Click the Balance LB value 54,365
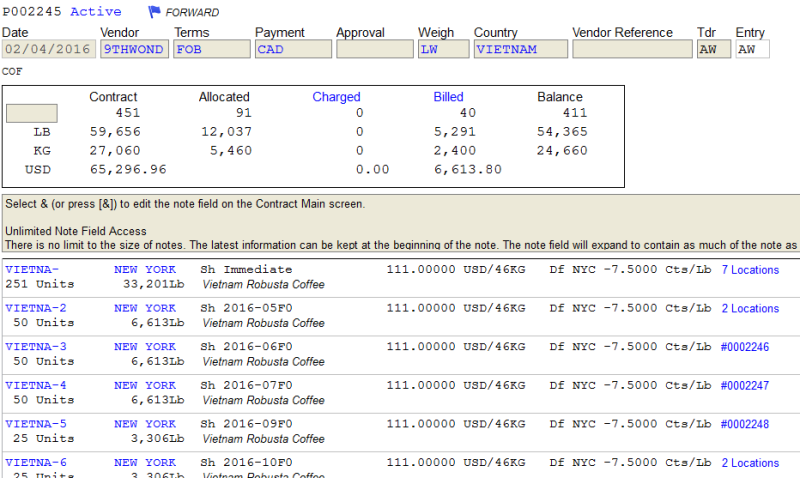 click(562, 132)
